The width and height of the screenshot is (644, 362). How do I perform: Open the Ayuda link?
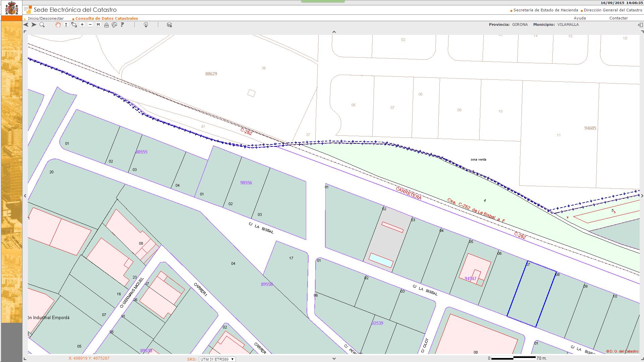pyautogui.click(x=580, y=18)
